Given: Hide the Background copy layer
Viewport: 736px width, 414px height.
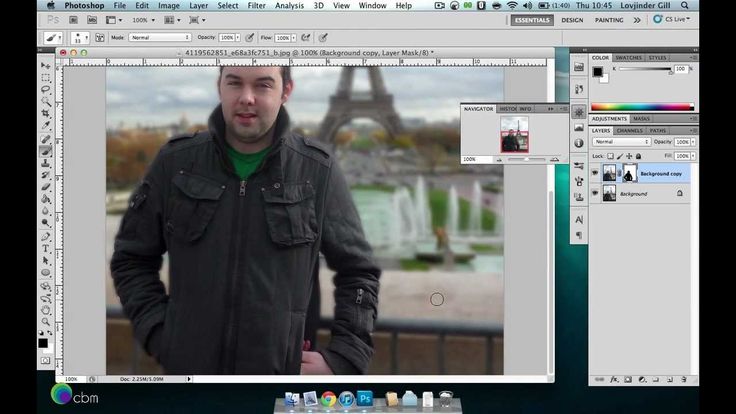Looking at the screenshot, I should 595,173.
